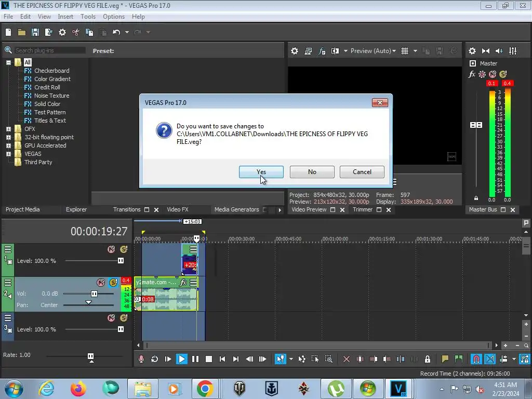Open the Options menu
Viewport: 532px width, 399px height.
click(114, 17)
